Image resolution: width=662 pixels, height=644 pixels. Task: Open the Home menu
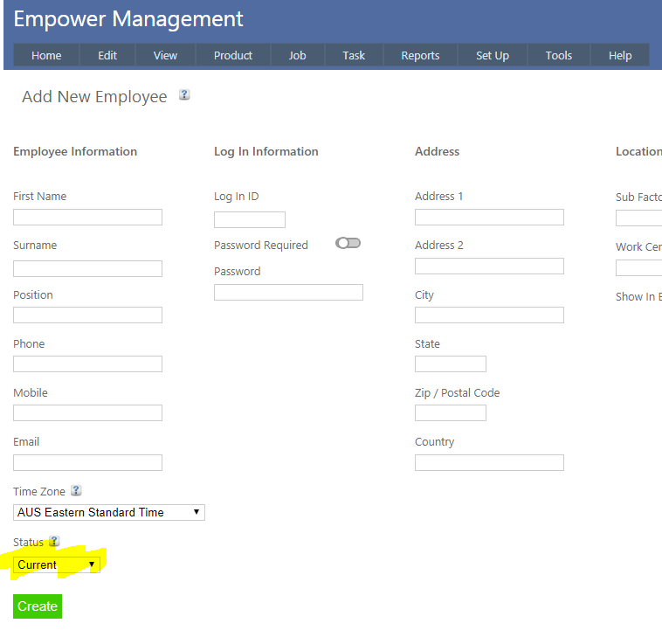pos(46,55)
